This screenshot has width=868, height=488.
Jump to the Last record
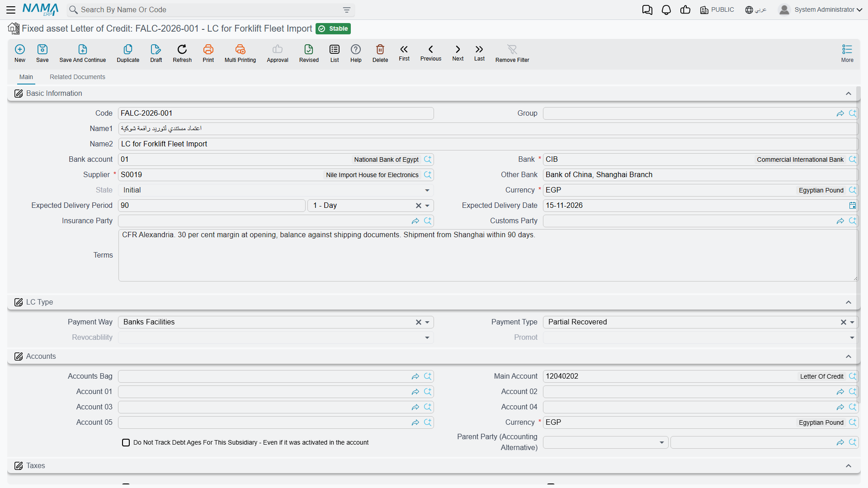pos(479,52)
